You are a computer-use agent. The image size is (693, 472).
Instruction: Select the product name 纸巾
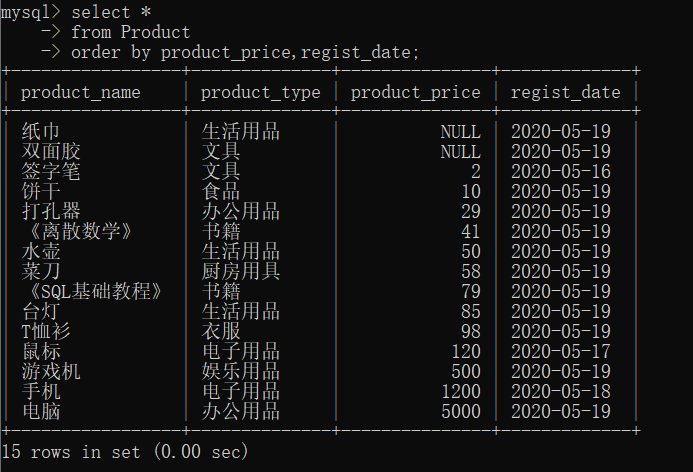(x=41, y=131)
